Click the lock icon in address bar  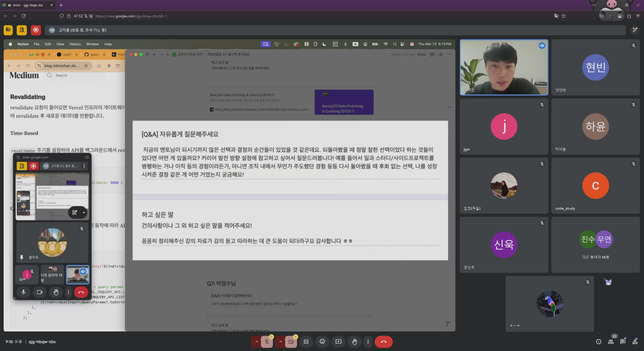click(69, 16)
